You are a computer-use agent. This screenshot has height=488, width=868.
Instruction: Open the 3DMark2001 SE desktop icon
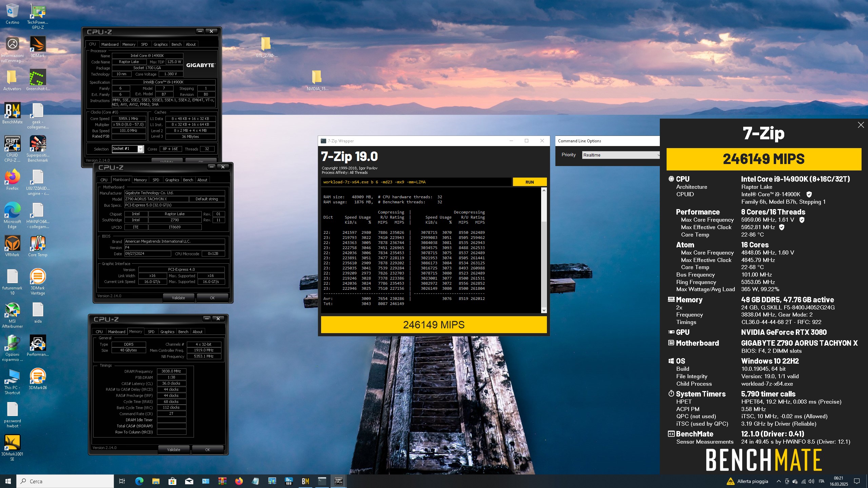coord(13,447)
